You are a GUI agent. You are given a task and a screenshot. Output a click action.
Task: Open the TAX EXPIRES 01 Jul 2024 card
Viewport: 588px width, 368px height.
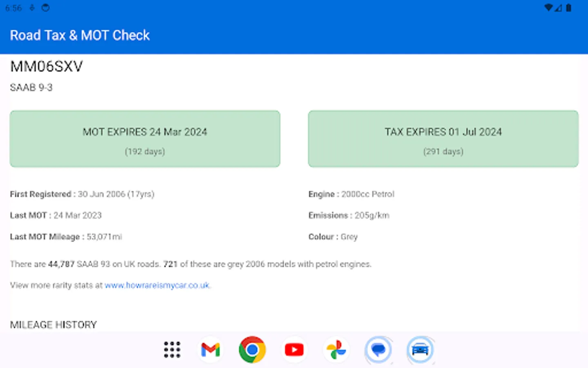point(443,139)
